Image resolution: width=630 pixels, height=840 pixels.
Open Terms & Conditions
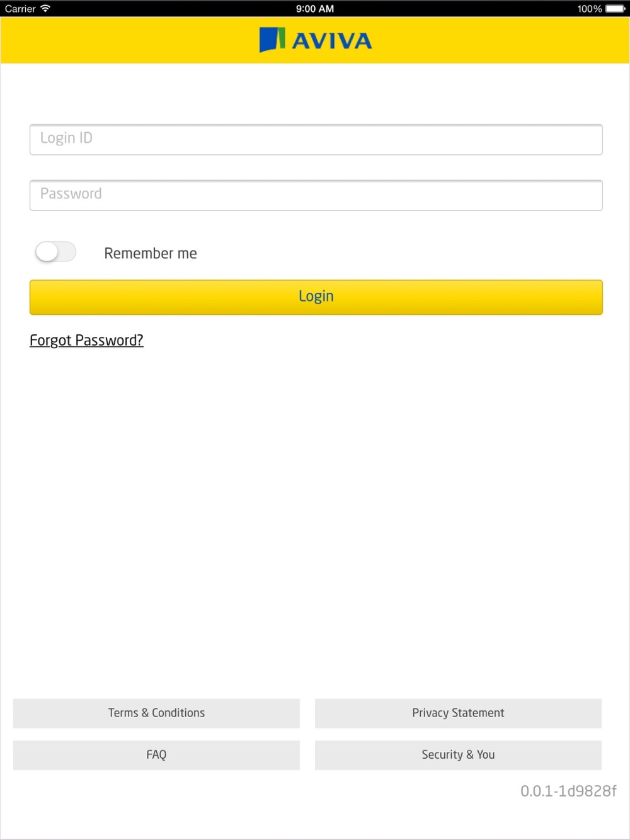156,713
